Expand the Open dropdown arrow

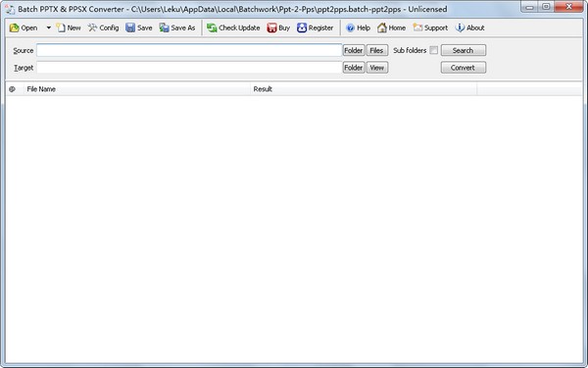coord(48,27)
